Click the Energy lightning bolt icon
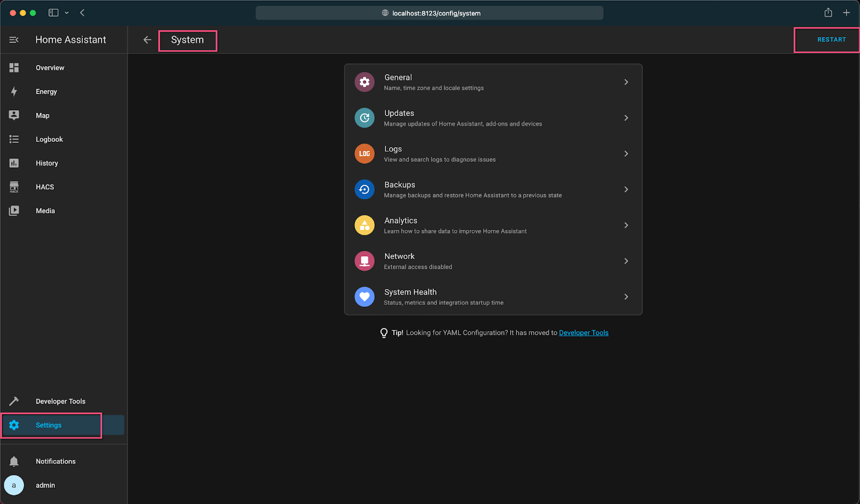The width and height of the screenshot is (860, 504). 14,91
